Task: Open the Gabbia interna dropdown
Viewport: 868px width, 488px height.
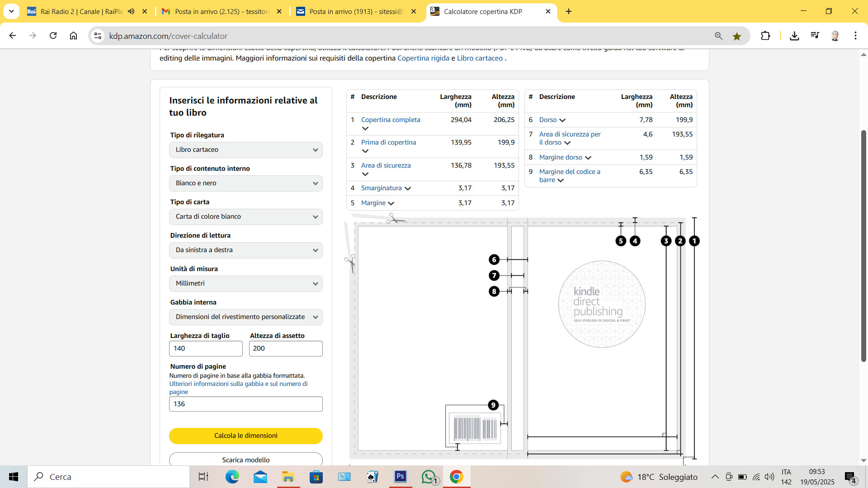Action: point(245,317)
